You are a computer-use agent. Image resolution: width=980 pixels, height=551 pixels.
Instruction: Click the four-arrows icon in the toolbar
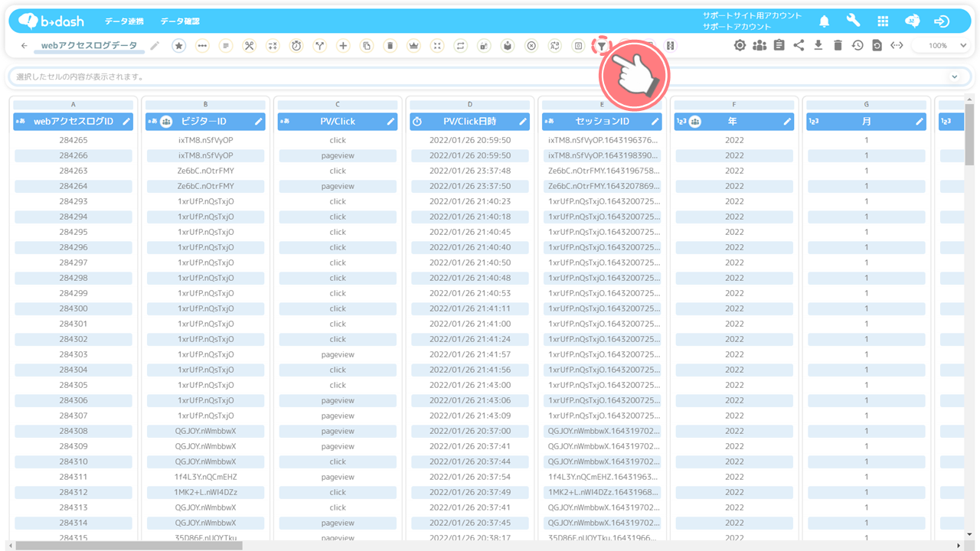pos(437,46)
